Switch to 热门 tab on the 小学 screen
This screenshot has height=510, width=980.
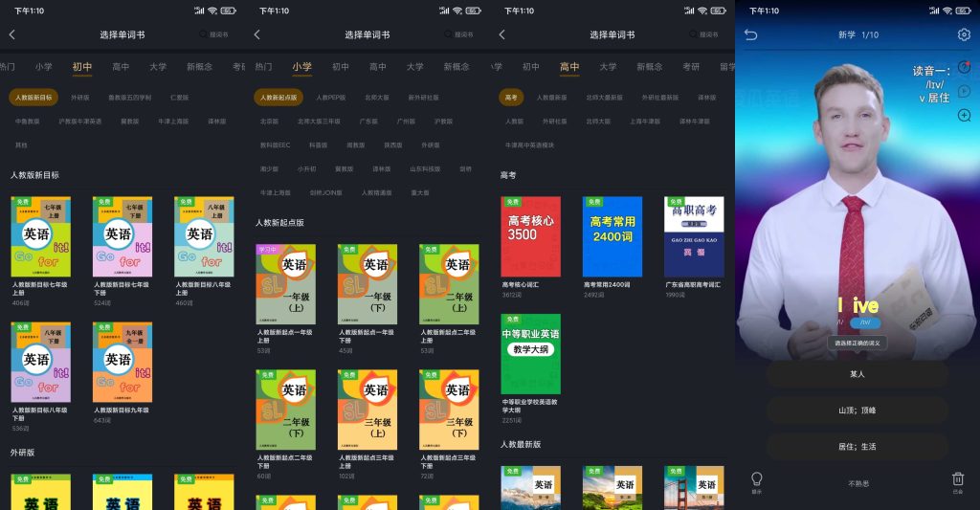pos(264,67)
